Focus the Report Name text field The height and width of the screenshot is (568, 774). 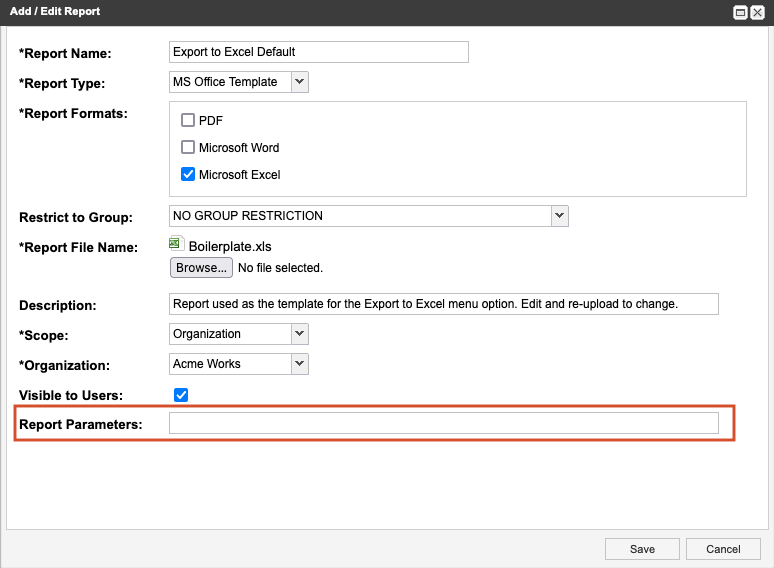(319, 52)
